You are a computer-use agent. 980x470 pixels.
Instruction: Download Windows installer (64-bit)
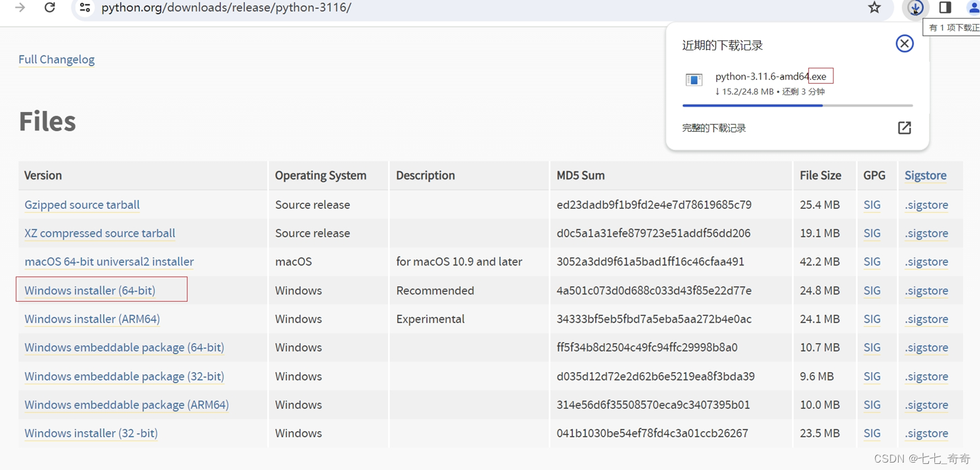pyautogui.click(x=90, y=290)
